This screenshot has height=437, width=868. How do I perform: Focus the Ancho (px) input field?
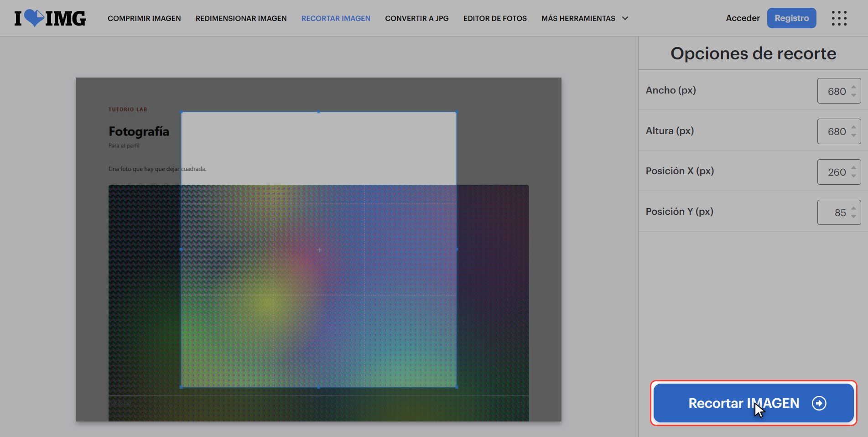coord(839,91)
